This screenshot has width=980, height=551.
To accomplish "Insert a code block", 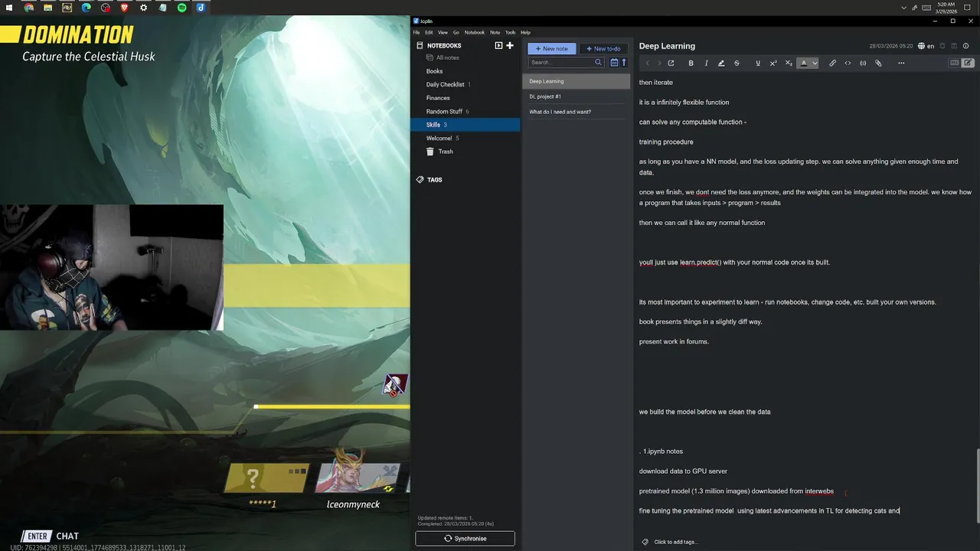I will [863, 63].
